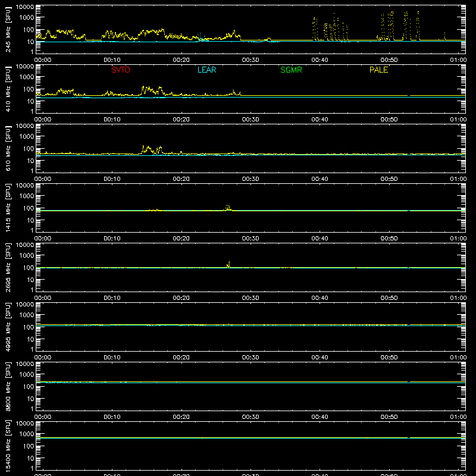
Task: Click 00:10 time label under 8800 MHz plot
Action: [x=112, y=417]
